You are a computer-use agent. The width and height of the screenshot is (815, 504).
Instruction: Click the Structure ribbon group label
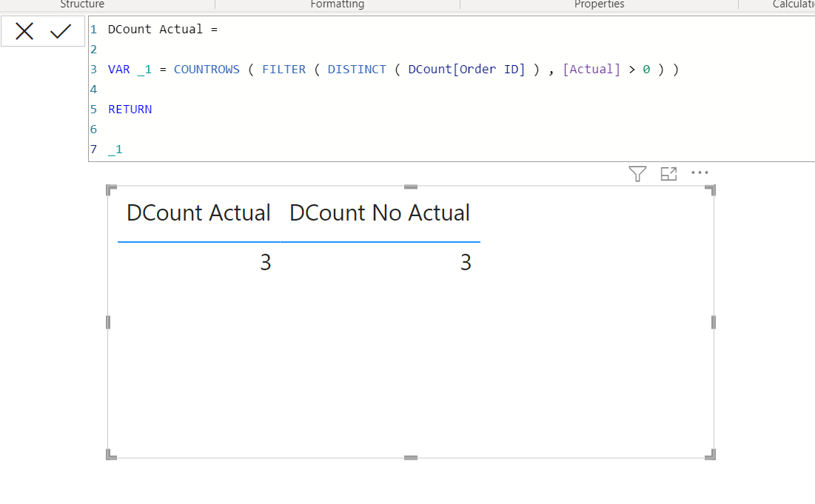coord(82,4)
